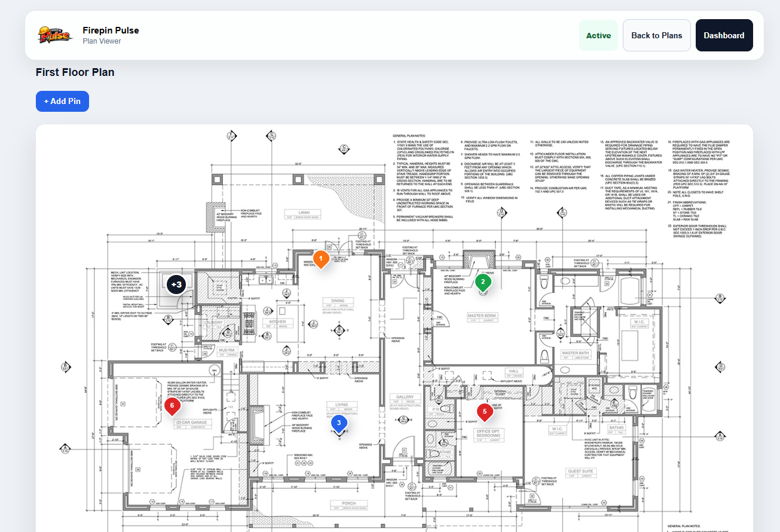Select green pin 2 in Master Bedroom

[x=483, y=283]
